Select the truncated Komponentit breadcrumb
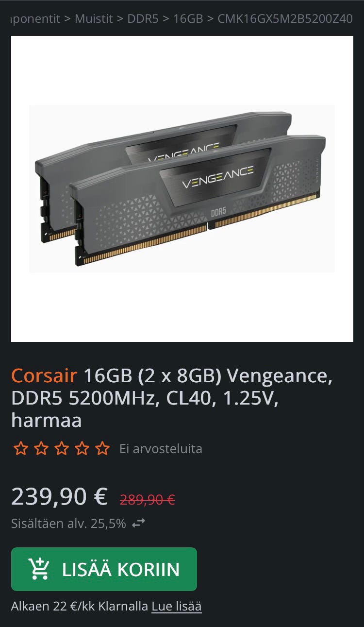The height and width of the screenshot is (627, 364). pyautogui.click(x=35, y=19)
